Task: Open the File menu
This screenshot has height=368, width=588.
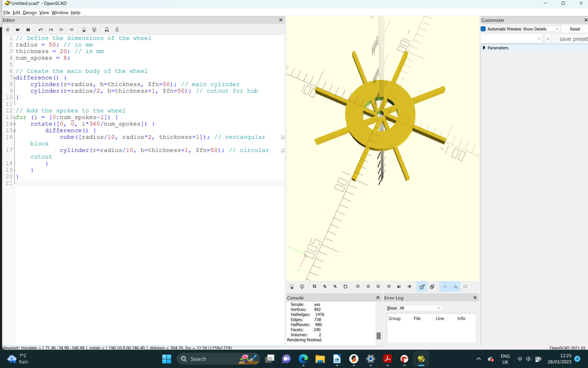Action: [x=6, y=12]
